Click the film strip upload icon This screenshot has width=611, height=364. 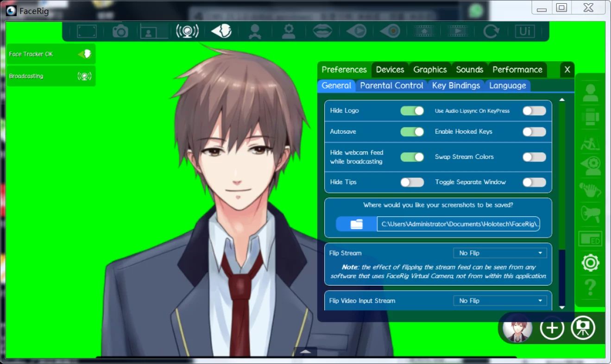pos(424,31)
